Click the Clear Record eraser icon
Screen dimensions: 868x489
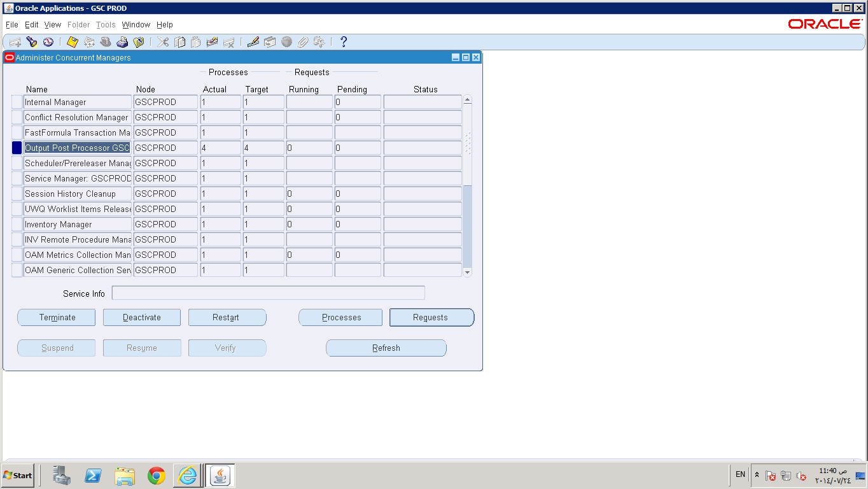click(x=213, y=42)
